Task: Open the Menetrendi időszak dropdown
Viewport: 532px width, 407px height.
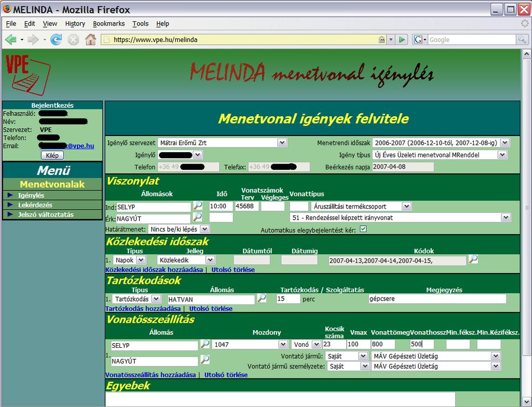Action: pyautogui.click(x=505, y=143)
